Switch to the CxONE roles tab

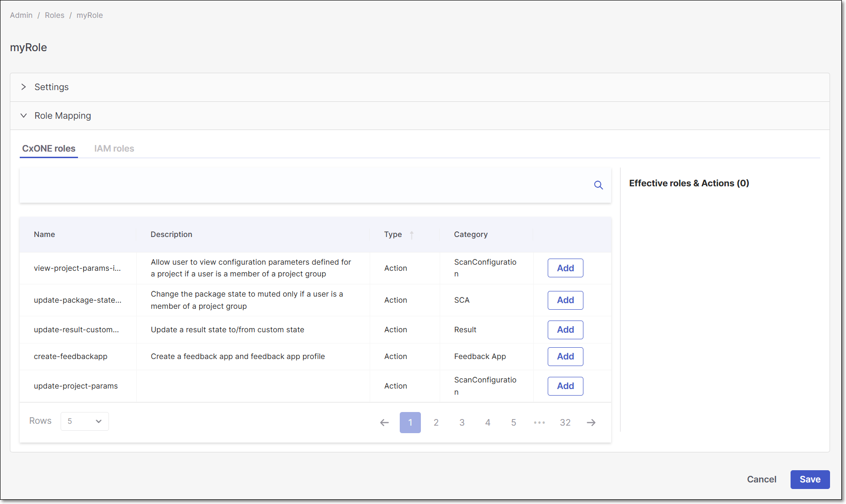pos(49,149)
